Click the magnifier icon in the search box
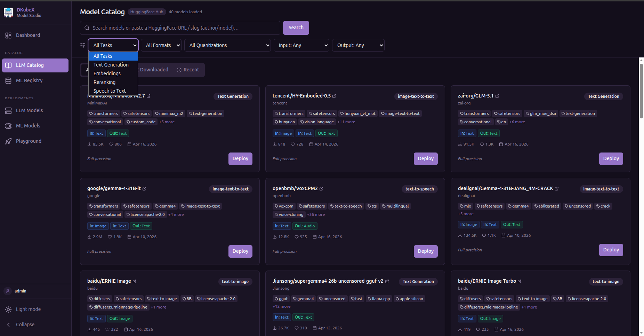This screenshot has width=644, height=336. point(87,28)
